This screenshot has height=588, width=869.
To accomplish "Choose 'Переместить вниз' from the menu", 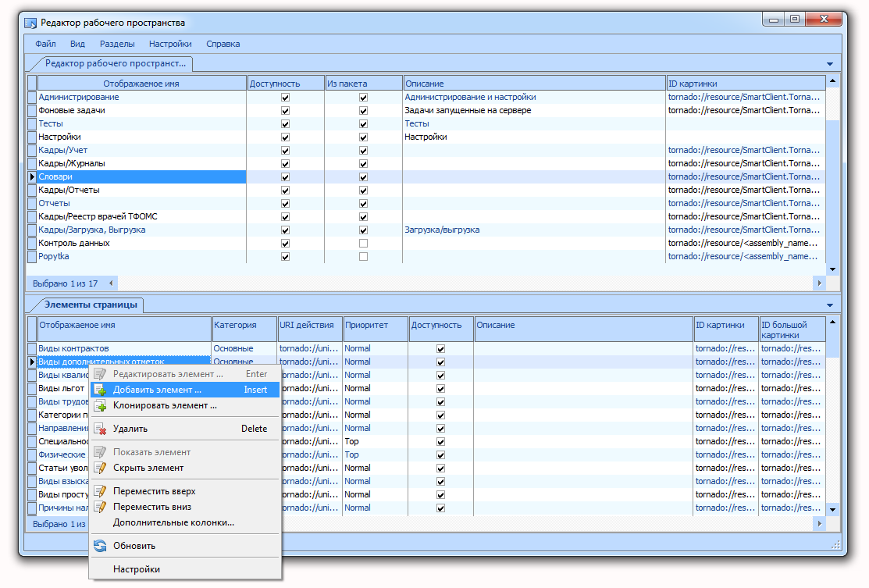I will point(185,507).
